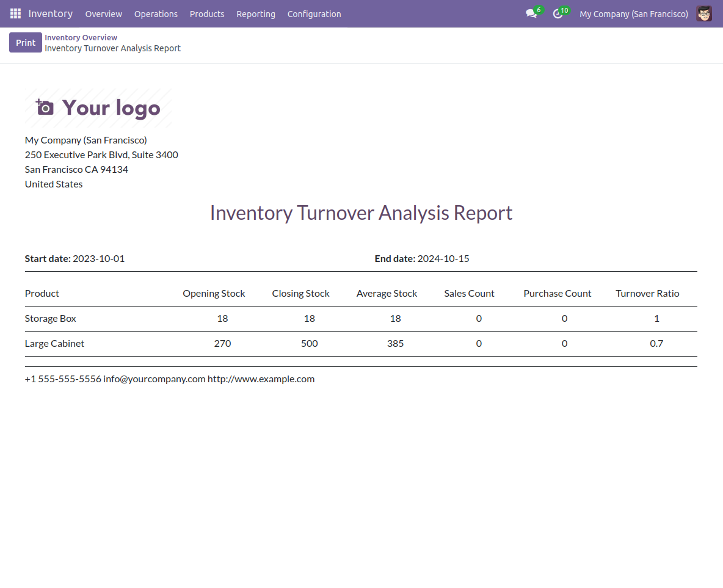Expand the Products menu

[207, 13]
